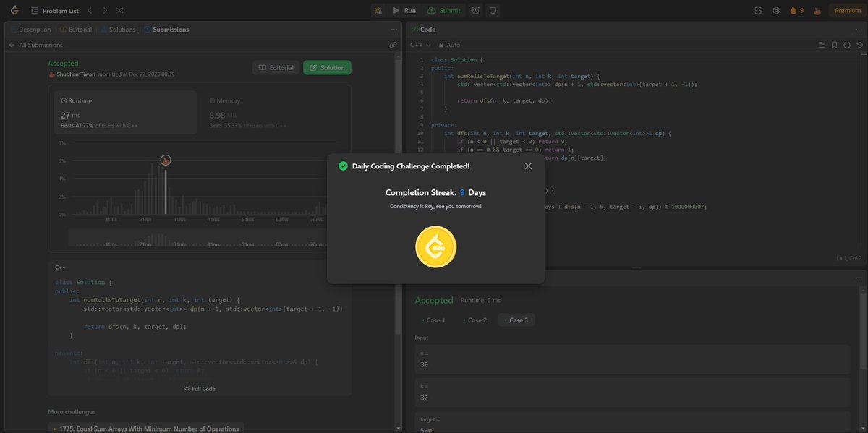Click the streak flame counter showing 9
Viewport: 868px width, 433px height.
tap(796, 10)
